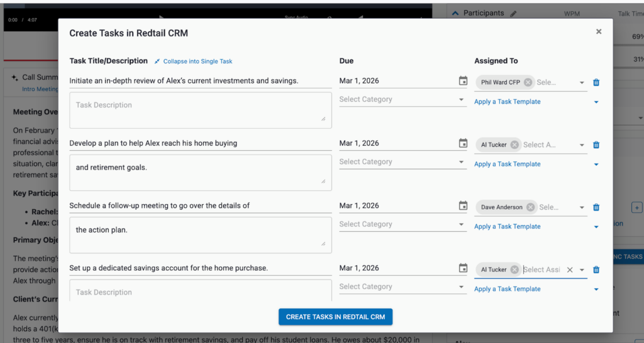644x343 pixels.
Task: Collapse the Participants panel chevron
Action: pos(455,13)
